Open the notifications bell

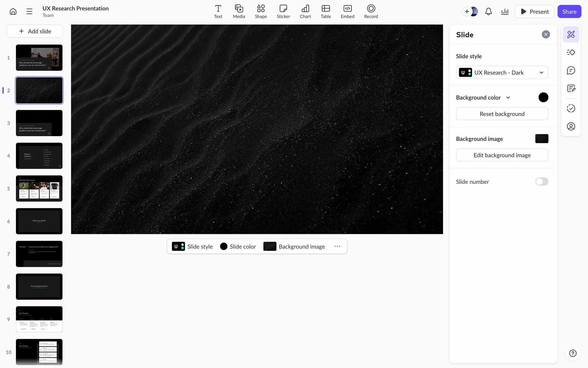[488, 12]
